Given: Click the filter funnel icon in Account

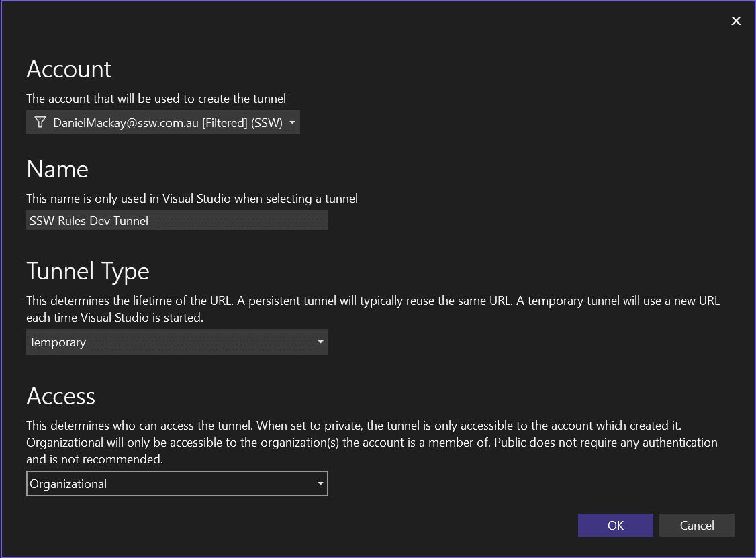Looking at the screenshot, I should pyautogui.click(x=40, y=122).
